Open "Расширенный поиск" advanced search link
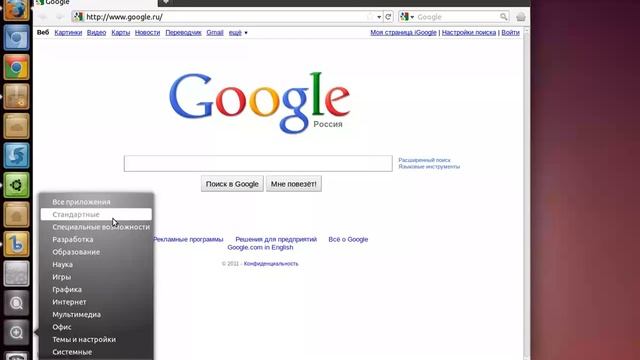Viewport: 640px width, 360px height. [x=424, y=160]
